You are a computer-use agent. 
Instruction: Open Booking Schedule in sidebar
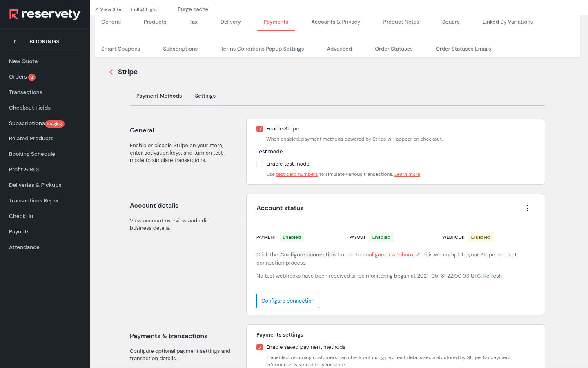click(32, 154)
